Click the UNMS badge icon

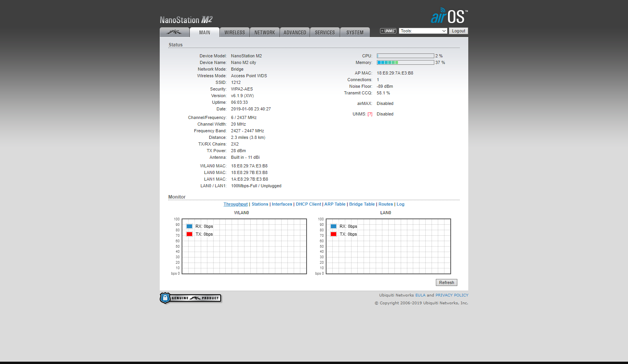388,31
